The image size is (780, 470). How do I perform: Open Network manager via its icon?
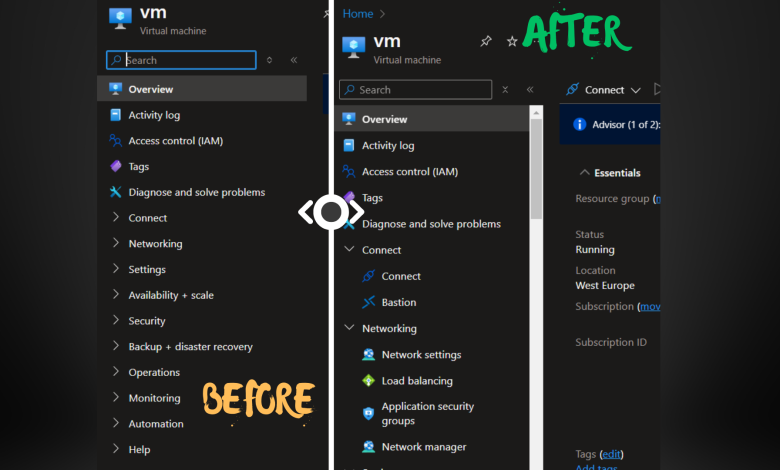tap(368, 447)
